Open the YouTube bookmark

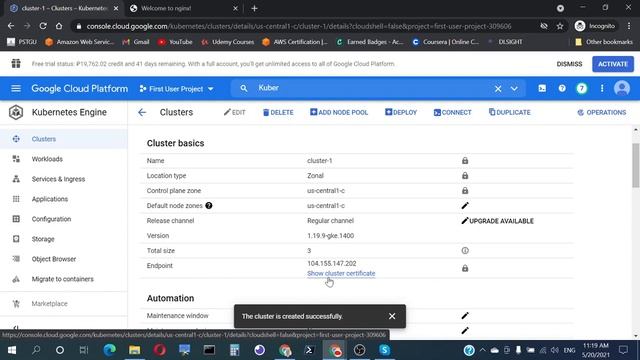[175, 42]
